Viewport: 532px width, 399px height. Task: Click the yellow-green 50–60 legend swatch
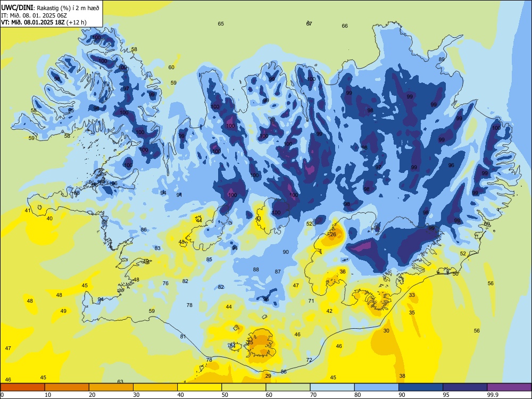[x=244, y=387]
